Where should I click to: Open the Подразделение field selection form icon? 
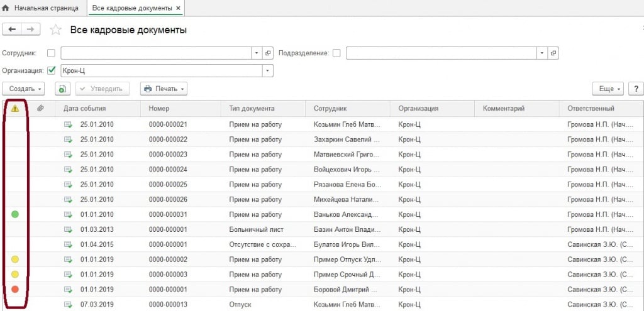(x=553, y=53)
